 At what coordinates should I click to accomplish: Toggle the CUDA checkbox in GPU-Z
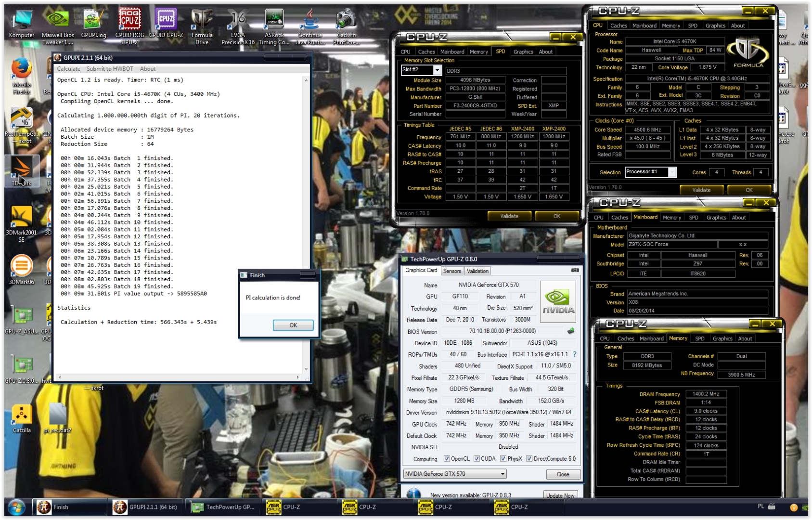pos(477,459)
